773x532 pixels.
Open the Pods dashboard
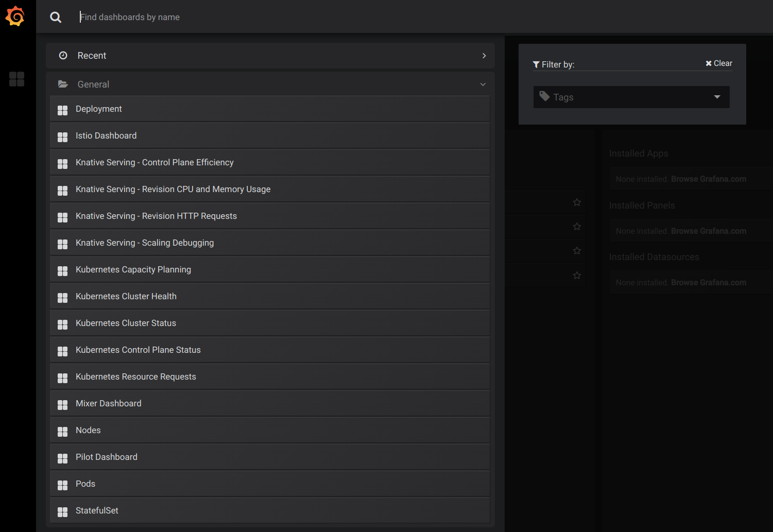[x=270, y=484]
